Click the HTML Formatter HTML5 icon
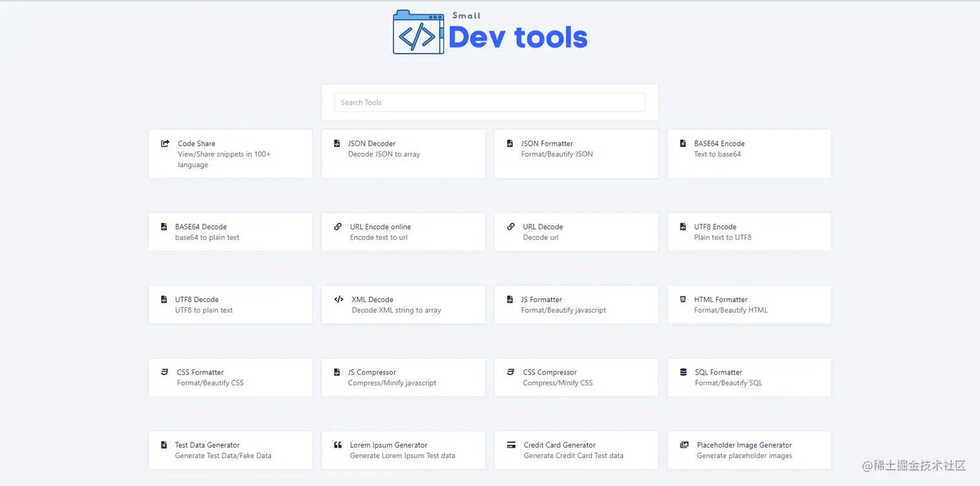Screen dimensions: 980x486 pyautogui.click(x=682, y=299)
